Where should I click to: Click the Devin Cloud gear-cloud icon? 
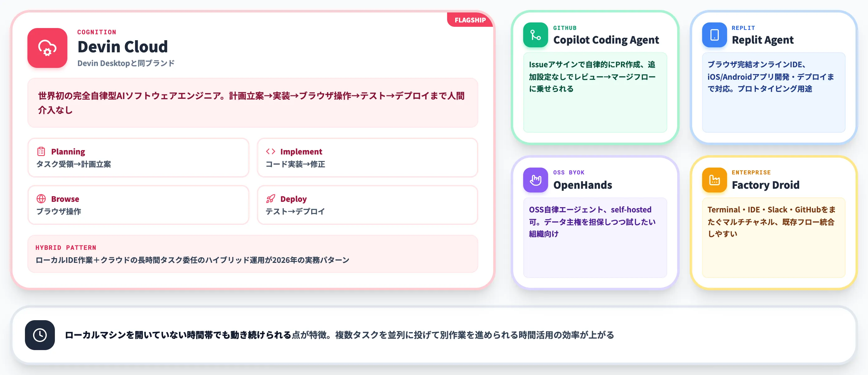47,48
